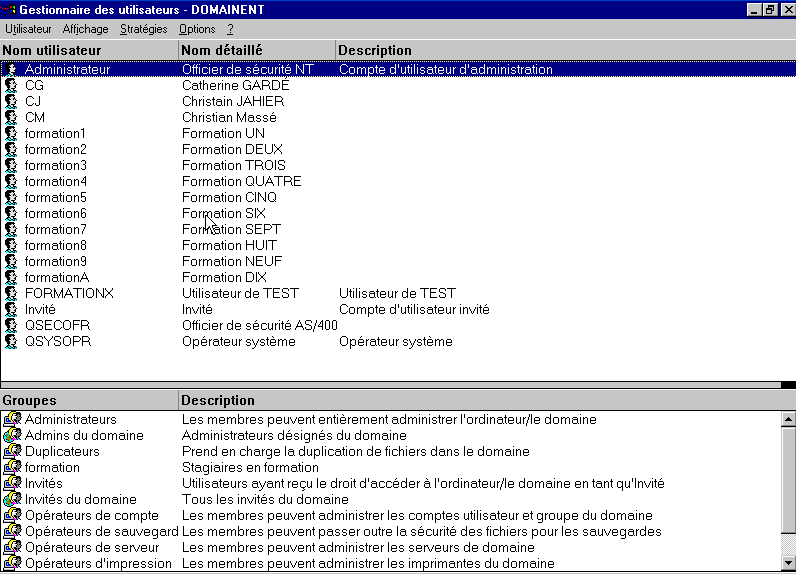796x574 pixels.
Task: Click the groups list scrollbar thumb
Action: (788, 480)
